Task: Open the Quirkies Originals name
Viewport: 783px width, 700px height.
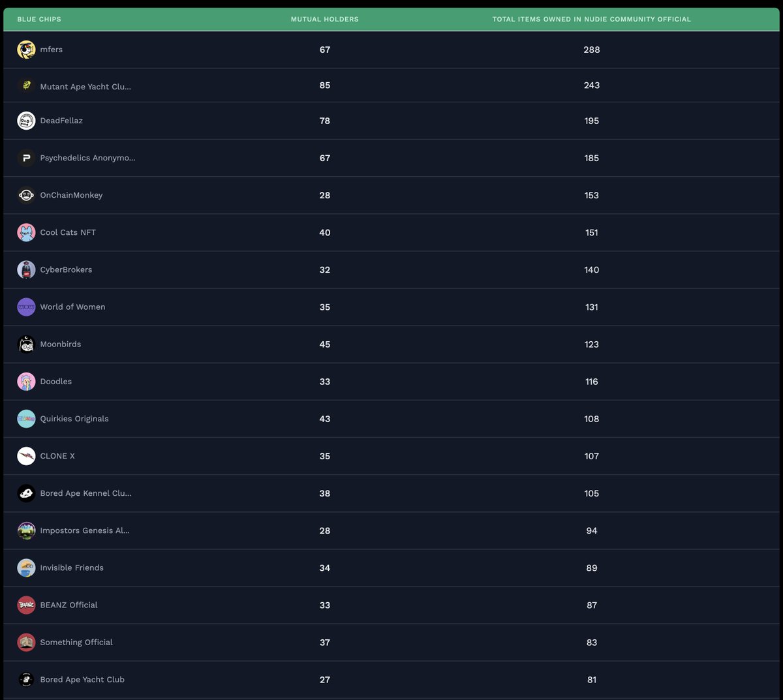Action: (74, 419)
